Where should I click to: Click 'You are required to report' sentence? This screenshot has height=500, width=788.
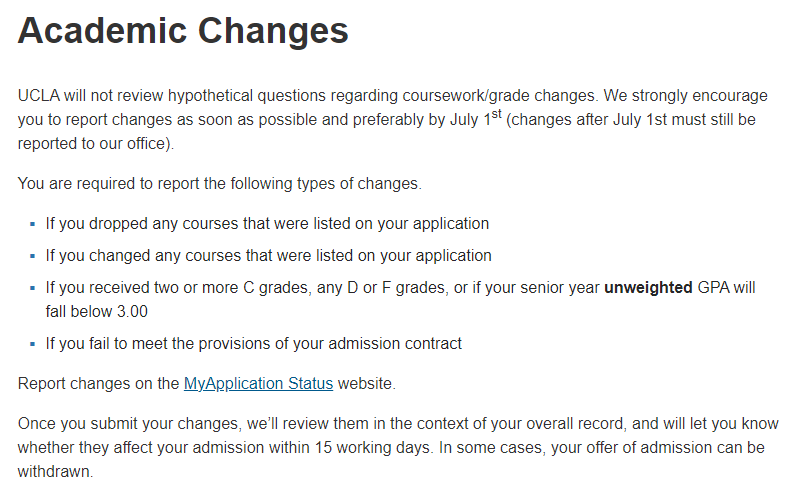(220, 183)
